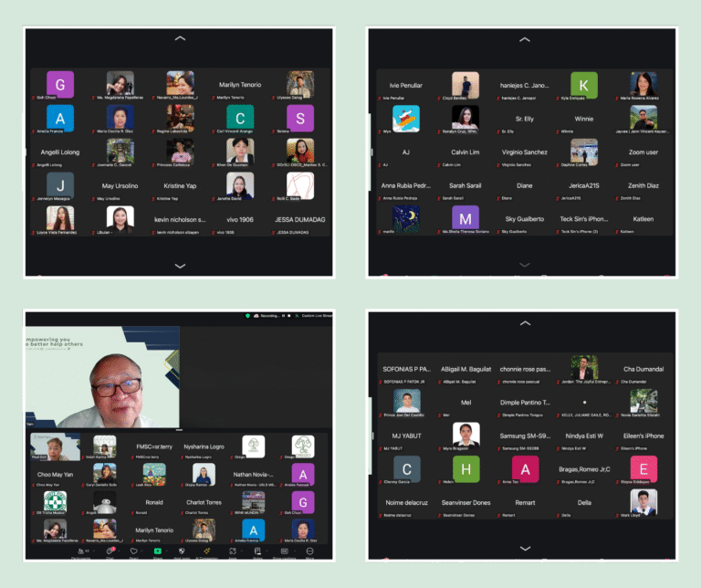
Task: Select the purple S avatar for Selena
Action: [300, 119]
